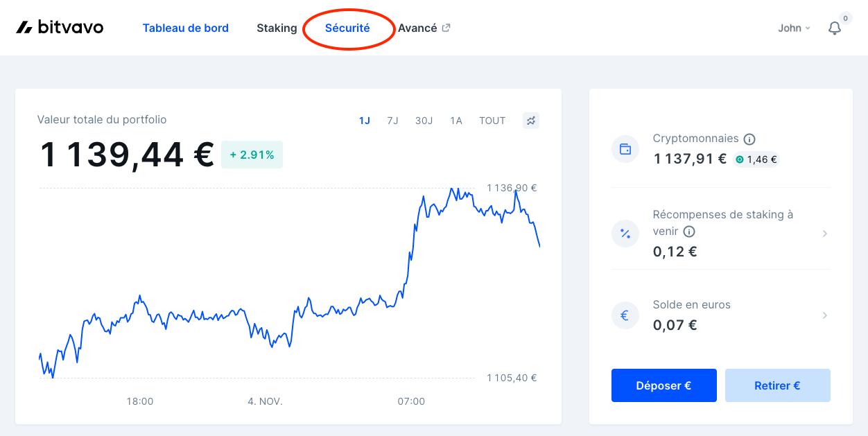868x436 pixels.
Task: Expand the staking rewards row chevron
Action: (825, 234)
